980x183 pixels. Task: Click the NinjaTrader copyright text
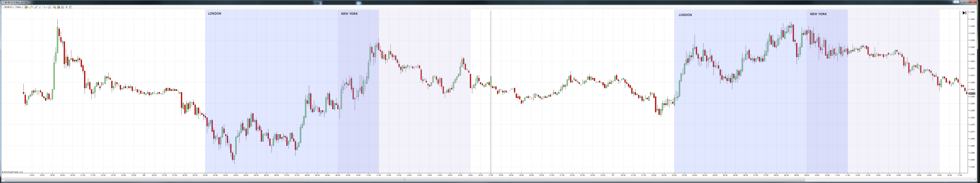(x=12, y=172)
